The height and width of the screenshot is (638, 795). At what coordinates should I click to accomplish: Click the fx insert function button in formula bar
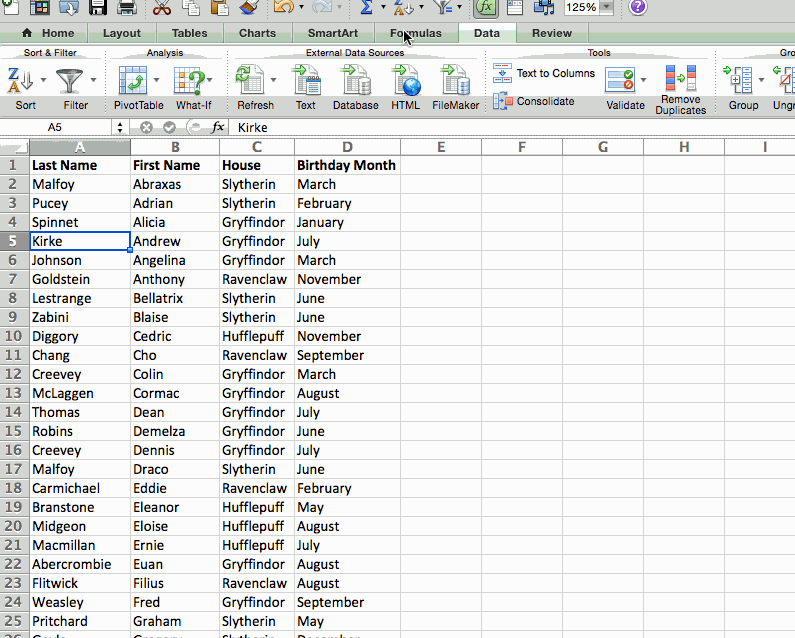point(217,127)
